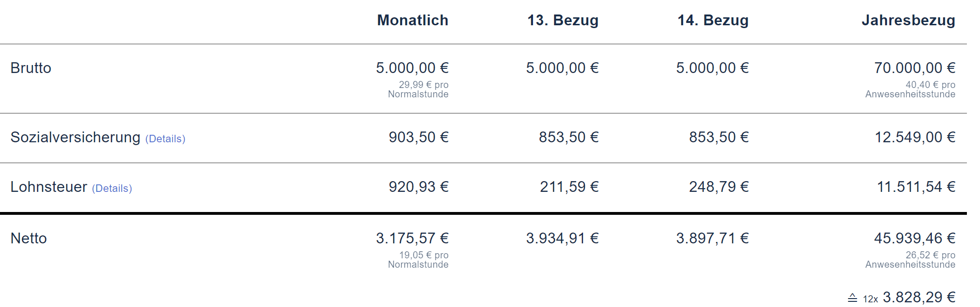Select the yearly gross 70.000,00 € value
The height and width of the screenshot is (307, 980).
914,68
